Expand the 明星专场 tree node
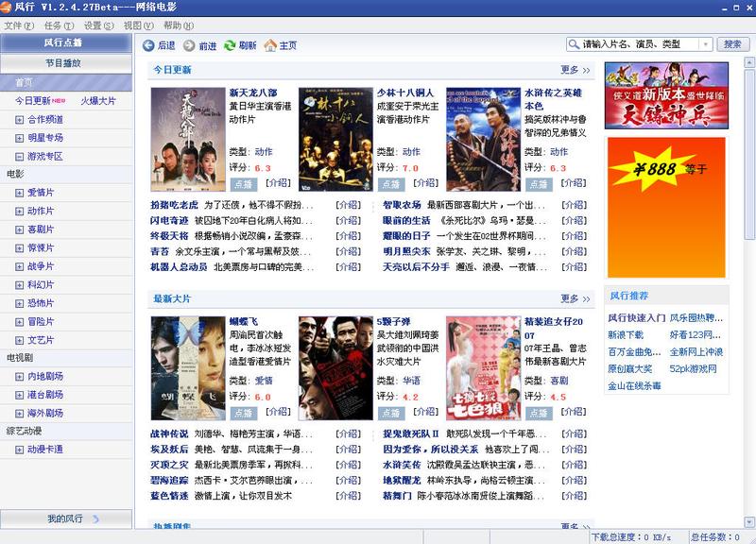Screen dimensions: 756x544 (x=19, y=138)
